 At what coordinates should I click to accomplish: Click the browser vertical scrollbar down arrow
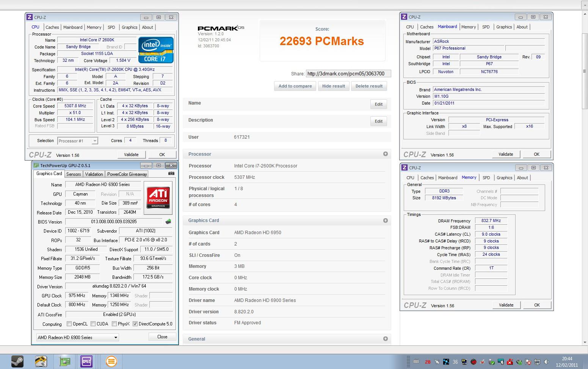coord(585,342)
